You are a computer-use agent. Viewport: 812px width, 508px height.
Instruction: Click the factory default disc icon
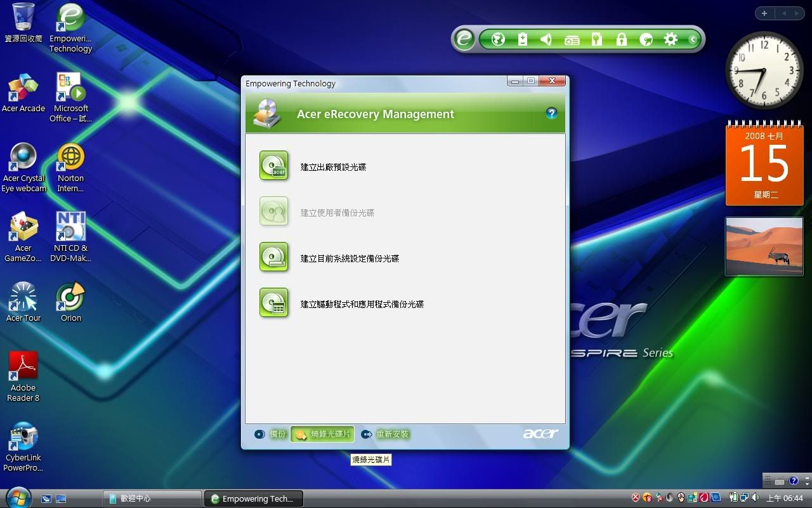[x=274, y=166]
